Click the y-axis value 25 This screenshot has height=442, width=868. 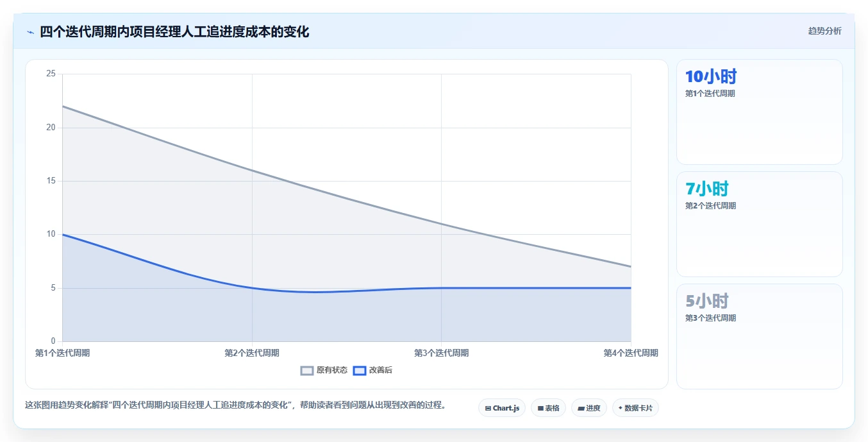click(x=51, y=74)
